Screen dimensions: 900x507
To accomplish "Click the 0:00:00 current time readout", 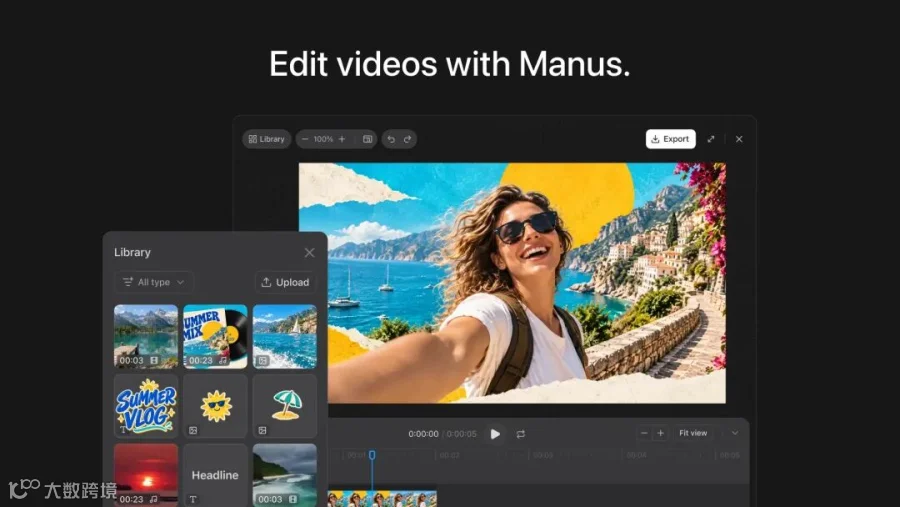I will click(x=424, y=434).
